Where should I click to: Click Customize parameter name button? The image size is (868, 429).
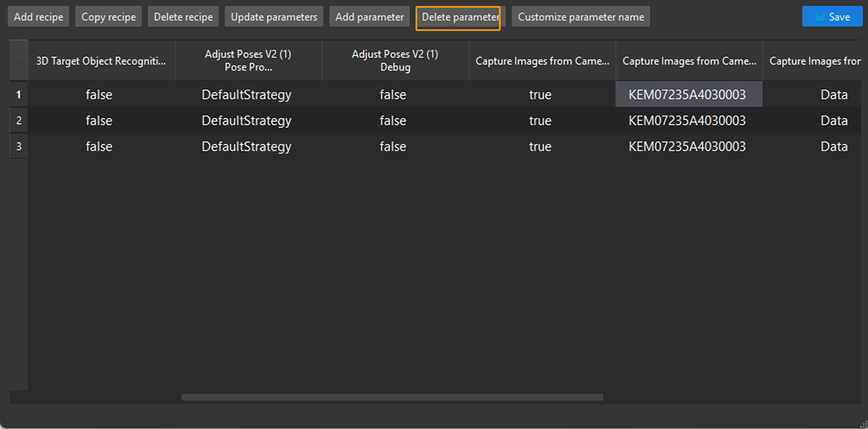[x=580, y=16]
